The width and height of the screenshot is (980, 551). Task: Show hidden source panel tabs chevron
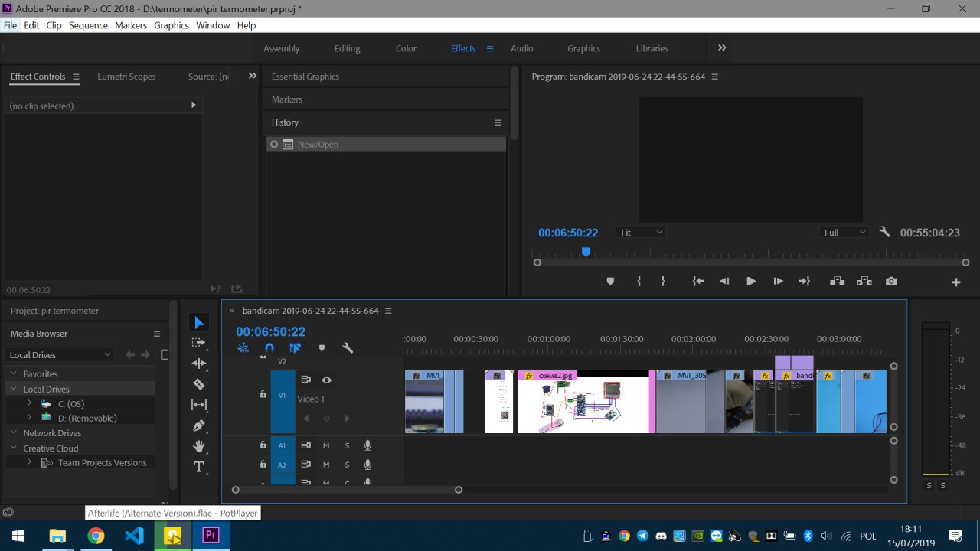(252, 76)
